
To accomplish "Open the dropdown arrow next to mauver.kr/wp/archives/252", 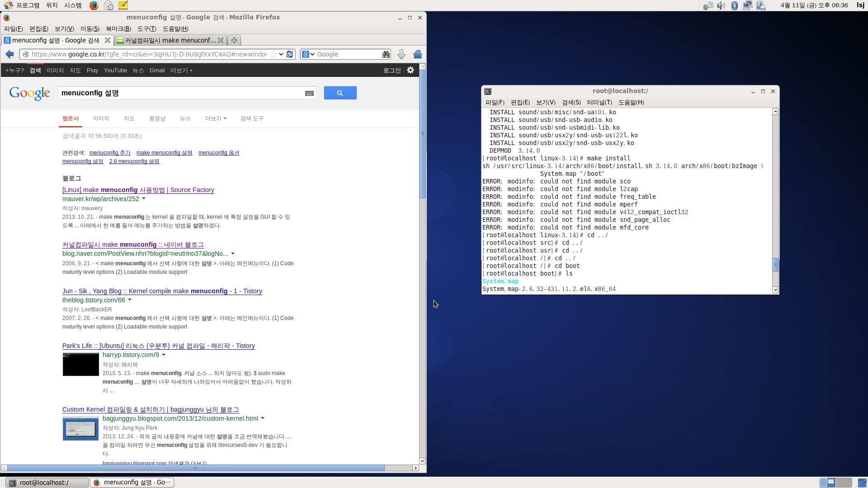I will click(144, 199).
